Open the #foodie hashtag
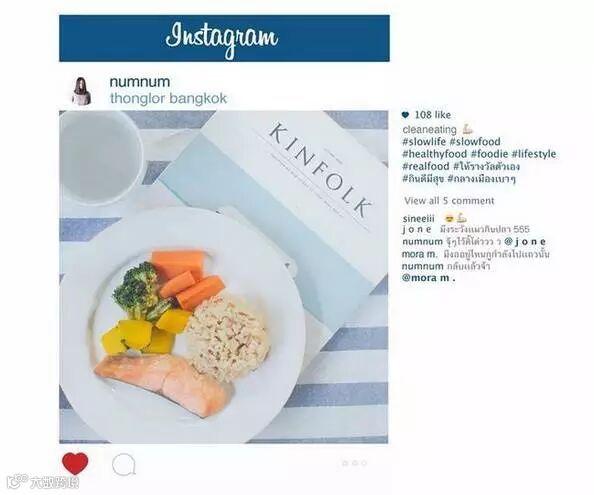Screen dimensions: 594x495 point(489,154)
